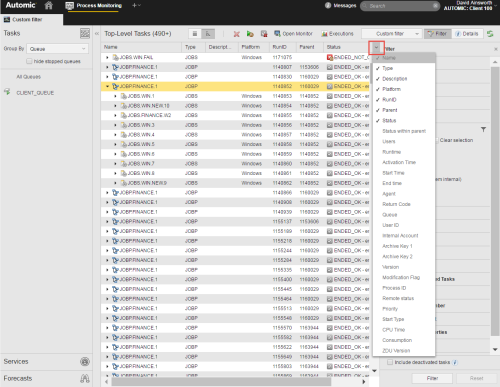The image size is (500, 387).
Task: Select All Queues in sidebar
Action: (x=29, y=77)
